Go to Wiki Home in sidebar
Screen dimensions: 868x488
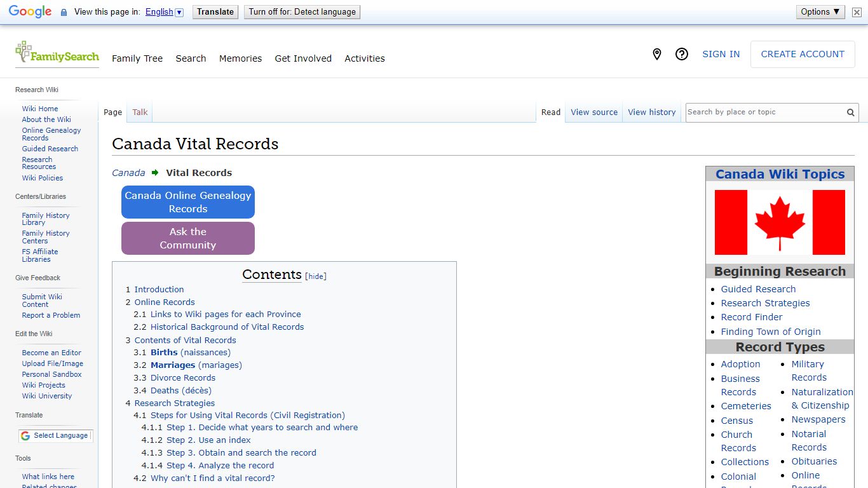point(40,109)
